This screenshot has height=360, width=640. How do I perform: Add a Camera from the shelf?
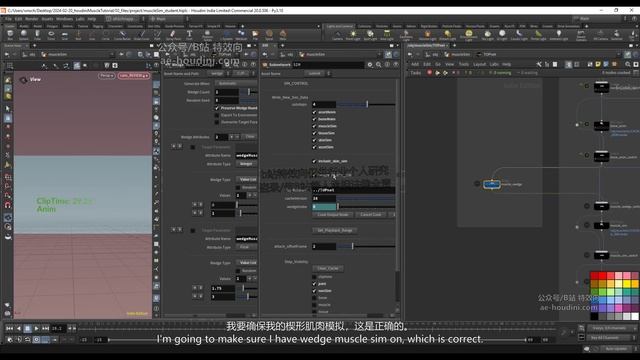click(337, 35)
